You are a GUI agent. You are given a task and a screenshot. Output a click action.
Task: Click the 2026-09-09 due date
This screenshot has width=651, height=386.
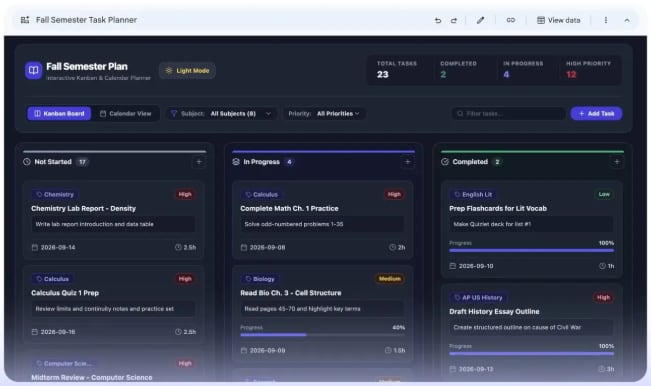[263, 351]
